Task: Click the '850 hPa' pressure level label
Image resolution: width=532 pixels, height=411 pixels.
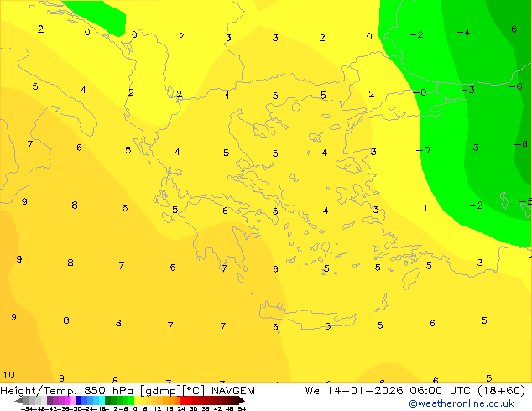Action: pos(108,391)
